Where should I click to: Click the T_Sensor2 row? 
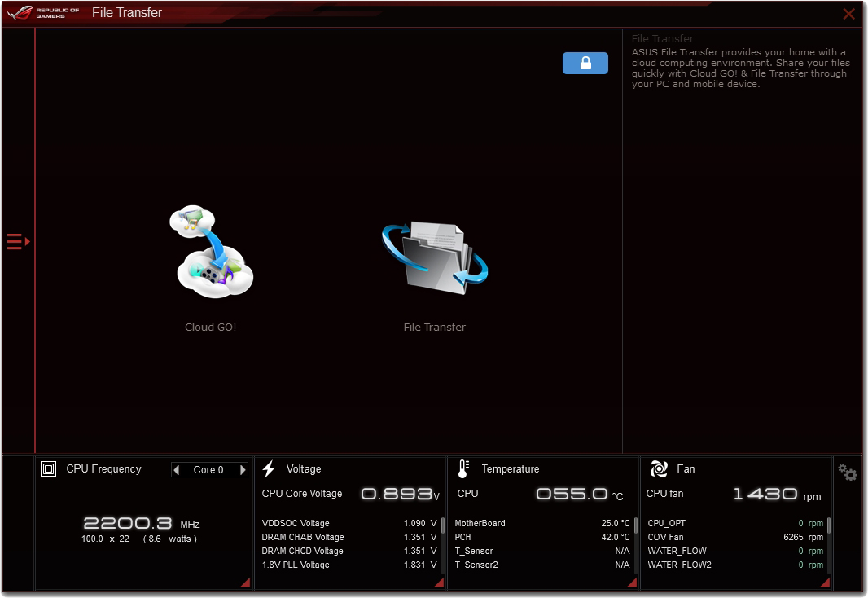pos(542,565)
